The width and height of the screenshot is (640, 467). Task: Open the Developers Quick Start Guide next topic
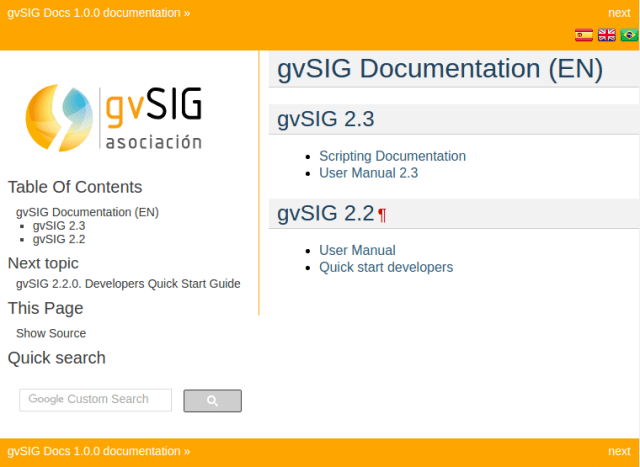(128, 283)
